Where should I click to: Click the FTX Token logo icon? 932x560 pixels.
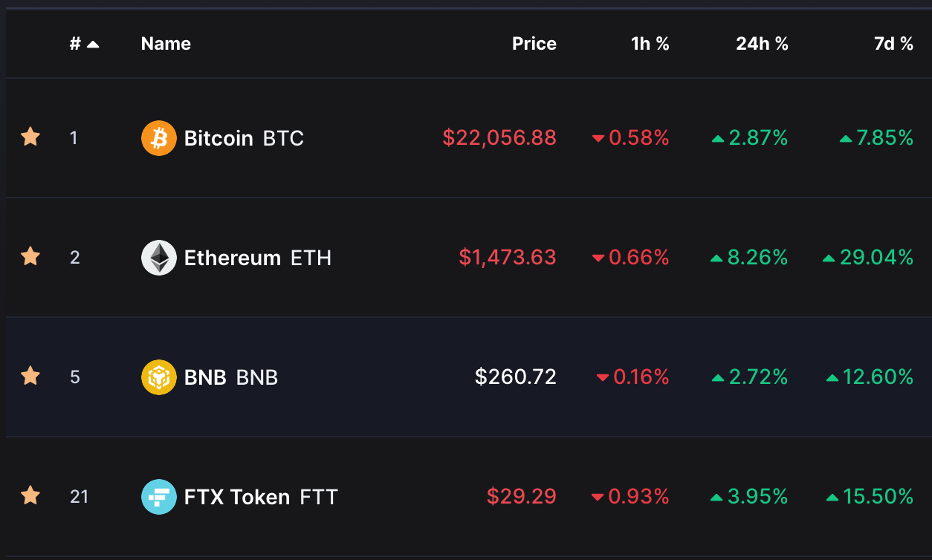tap(159, 496)
